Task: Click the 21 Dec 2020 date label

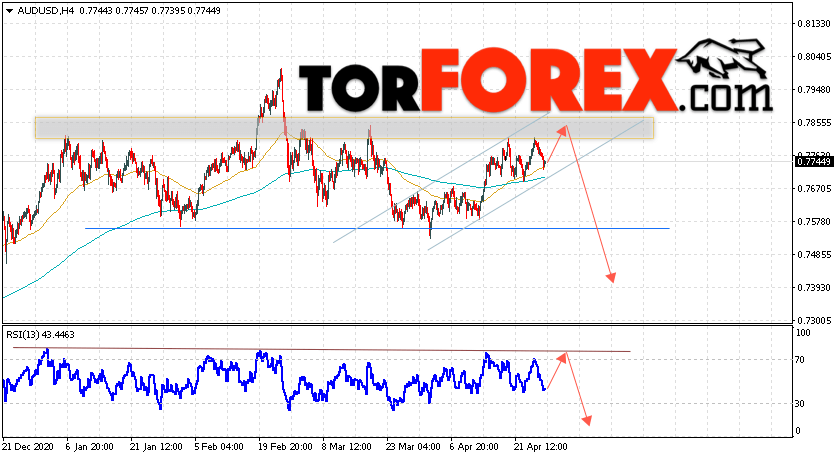Action: [x=26, y=447]
